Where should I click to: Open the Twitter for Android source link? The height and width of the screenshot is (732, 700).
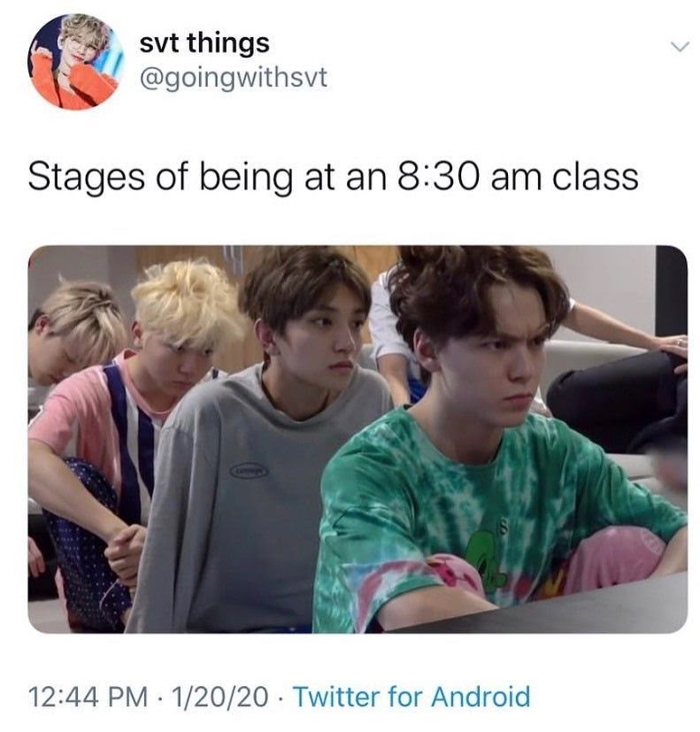412,697
